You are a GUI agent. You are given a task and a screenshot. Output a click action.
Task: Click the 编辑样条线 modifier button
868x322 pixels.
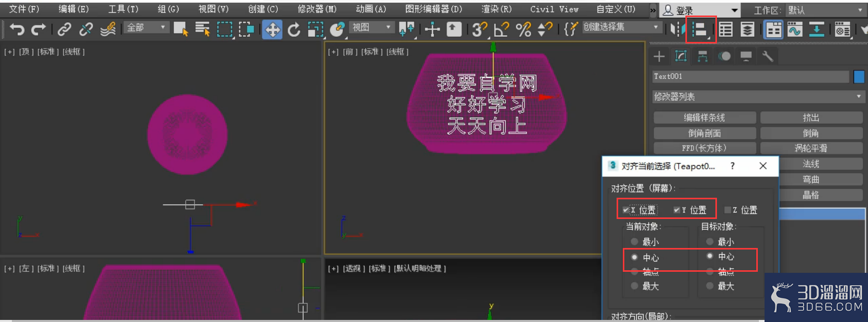(705, 118)
